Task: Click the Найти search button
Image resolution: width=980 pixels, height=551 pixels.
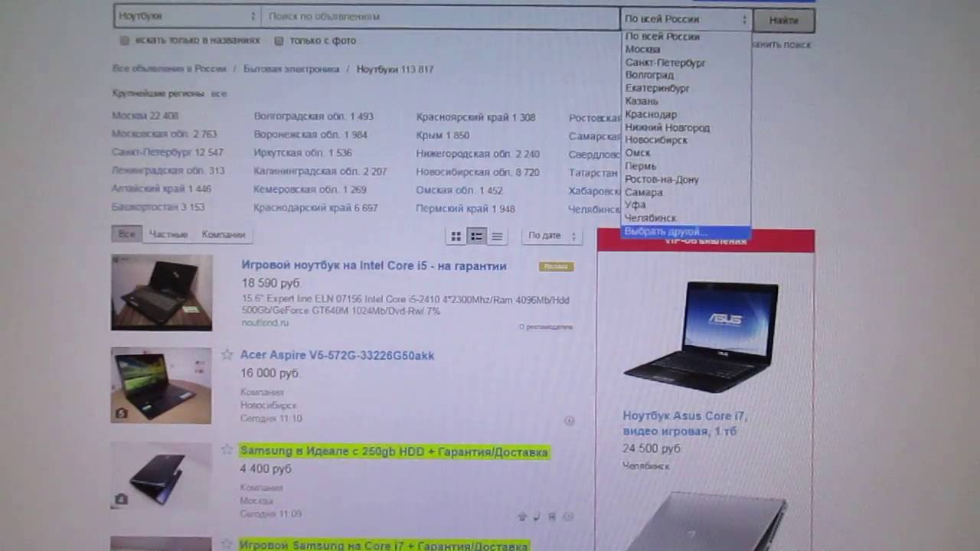Action: point(783,21)
